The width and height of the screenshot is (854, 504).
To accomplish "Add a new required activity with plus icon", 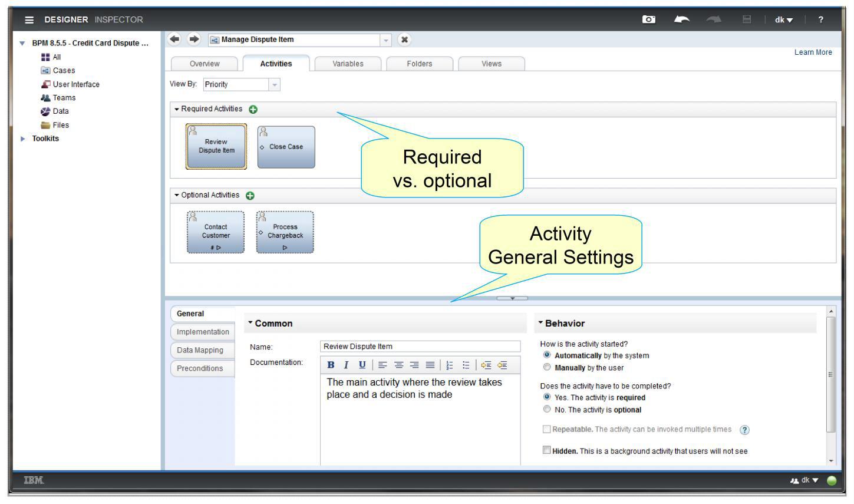I will [253, 110].
